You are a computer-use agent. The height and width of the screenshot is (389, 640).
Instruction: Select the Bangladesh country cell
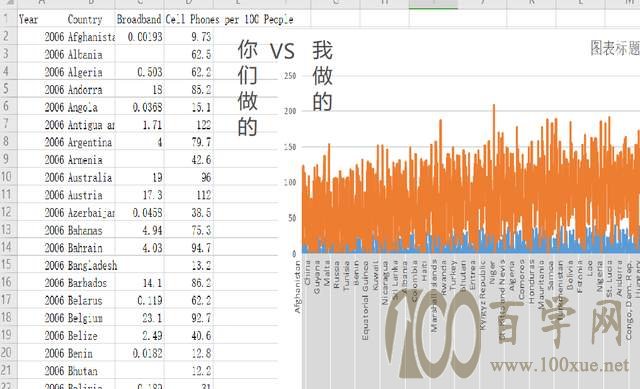(x=91, y=265)
